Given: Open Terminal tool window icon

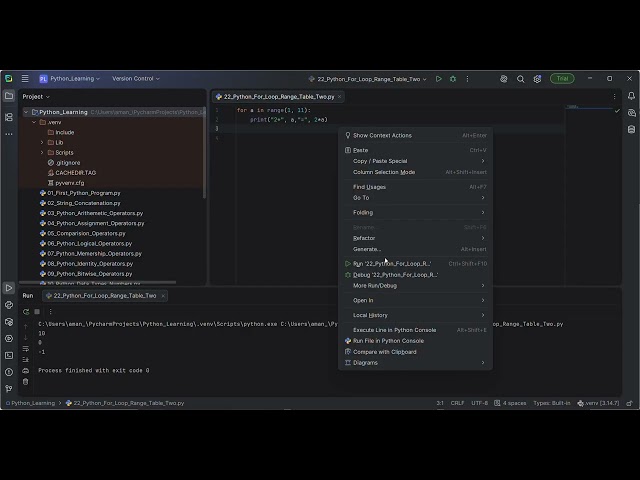Looking at the screenshot, I should coord(9,355).
